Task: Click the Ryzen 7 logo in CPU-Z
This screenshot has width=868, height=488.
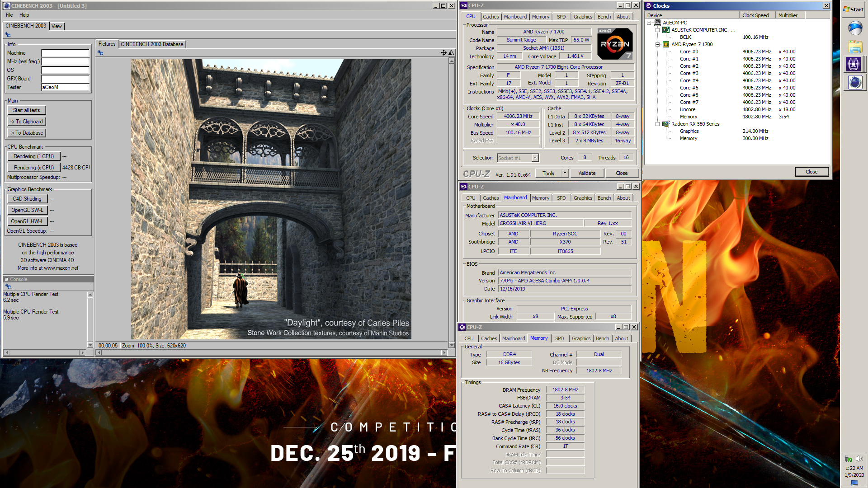Action: (615, 44)
